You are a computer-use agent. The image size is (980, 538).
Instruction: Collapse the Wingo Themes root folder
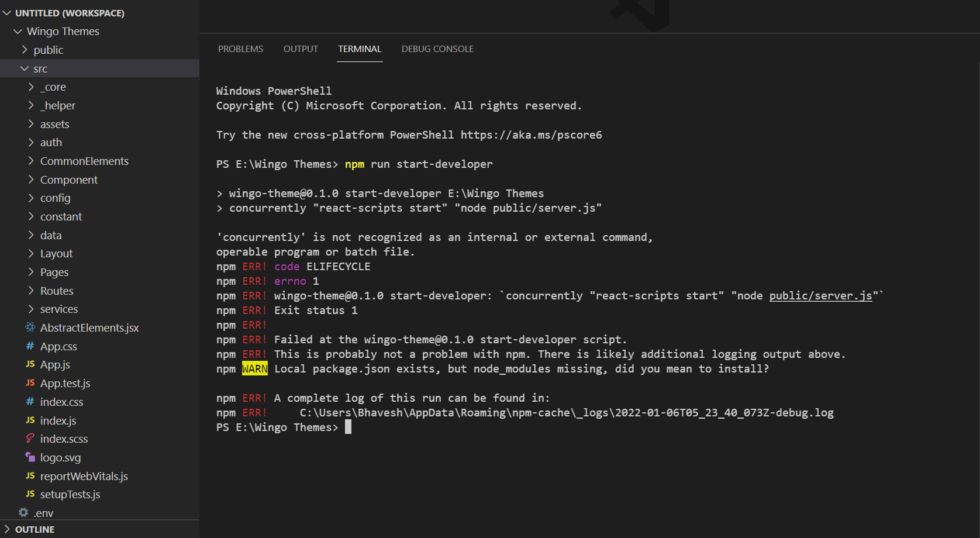click(18, 32)
